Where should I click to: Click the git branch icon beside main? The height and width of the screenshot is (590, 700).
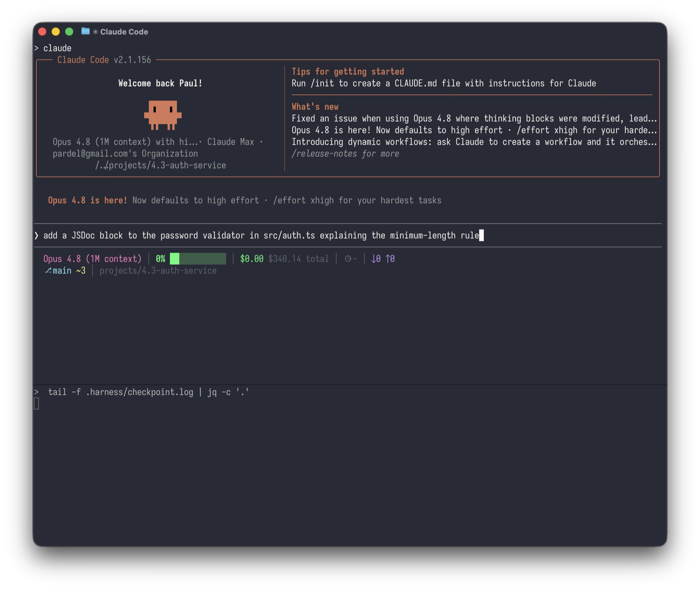48,271
